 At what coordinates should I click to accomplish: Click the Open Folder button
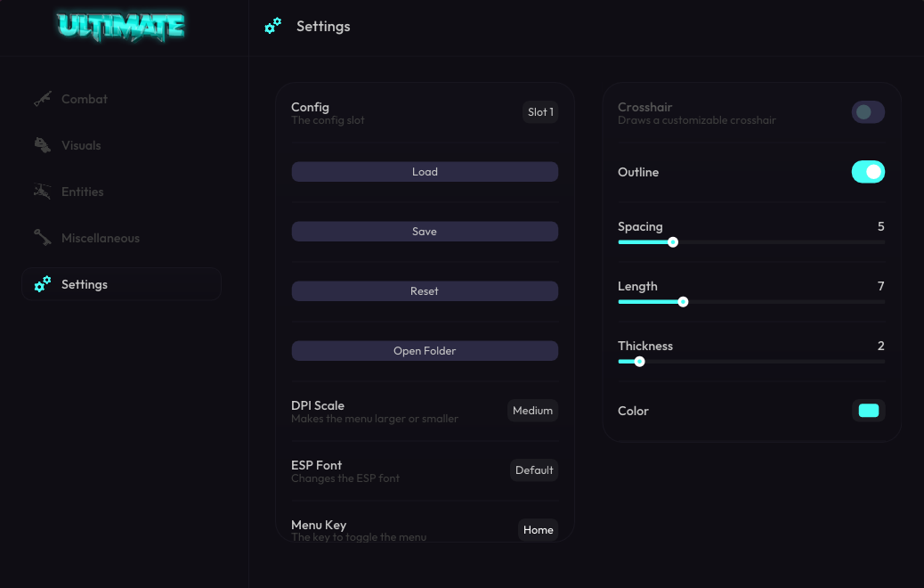click(425, 351)
